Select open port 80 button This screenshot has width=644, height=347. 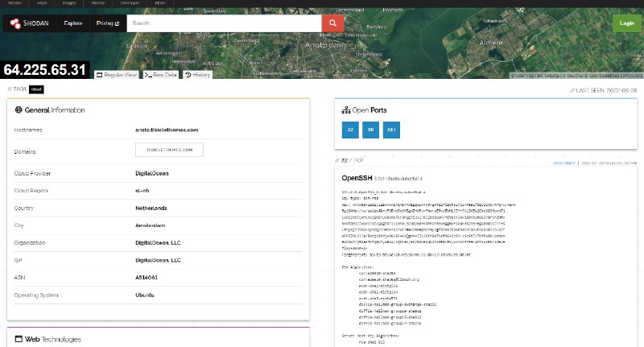coord(370,130)
